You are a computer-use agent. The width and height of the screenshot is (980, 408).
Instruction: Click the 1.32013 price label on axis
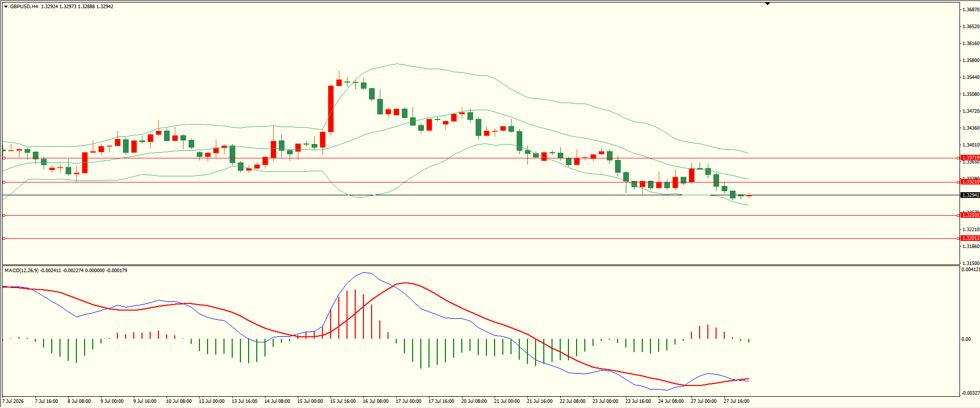tap(970, 238)
